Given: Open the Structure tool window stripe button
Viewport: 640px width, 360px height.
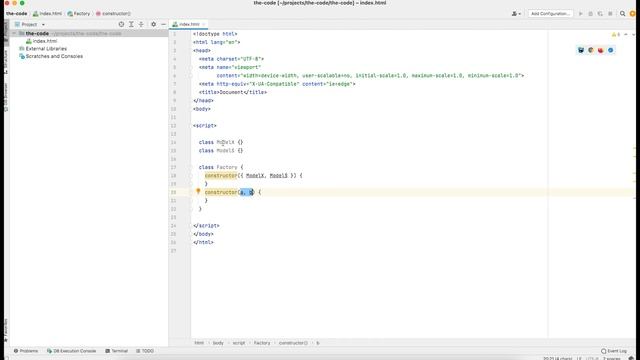Looking at the screenshot, I should pos(6,61).
